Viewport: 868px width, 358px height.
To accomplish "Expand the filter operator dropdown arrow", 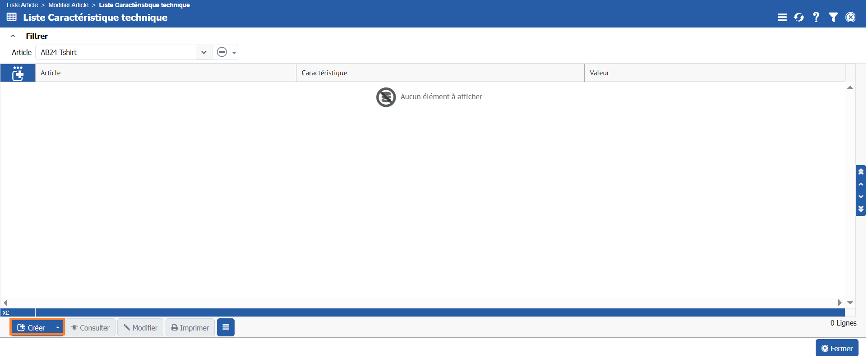I will (235, 53).
